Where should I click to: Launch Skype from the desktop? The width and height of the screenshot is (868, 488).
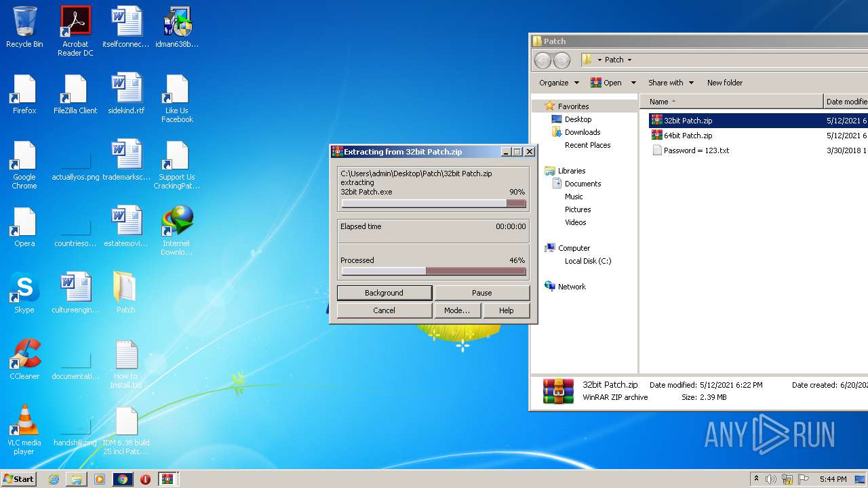24,293
